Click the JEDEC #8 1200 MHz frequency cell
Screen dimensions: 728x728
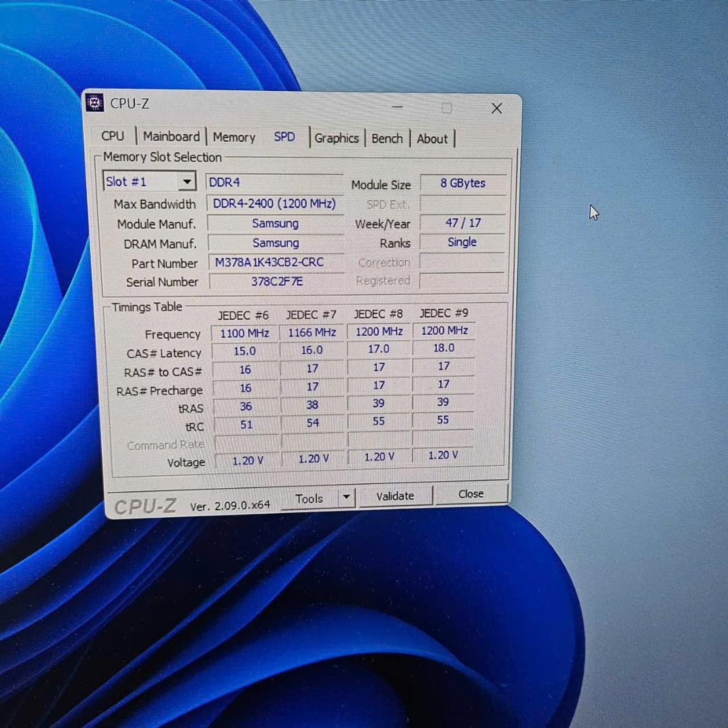[x=379, y=332]
